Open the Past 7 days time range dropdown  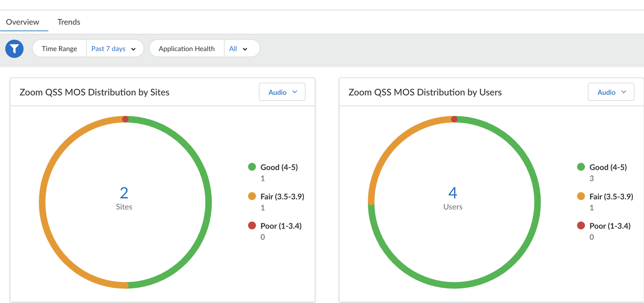click(114, 49)
